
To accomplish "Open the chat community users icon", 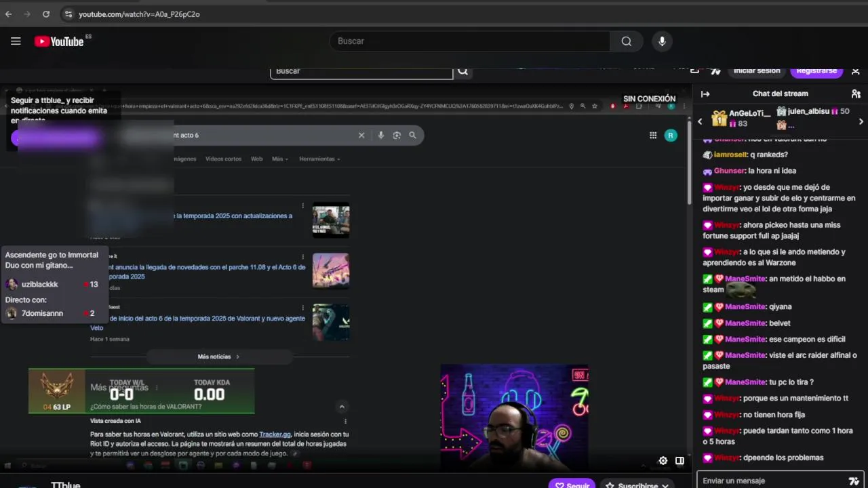I will (x=856, y=94).
